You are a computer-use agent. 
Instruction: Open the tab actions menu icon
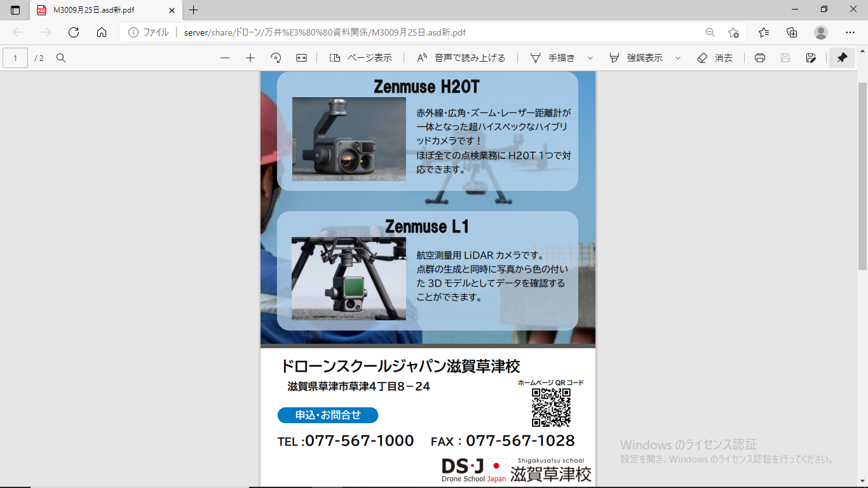pyautogui.click(x=15, y=10)
